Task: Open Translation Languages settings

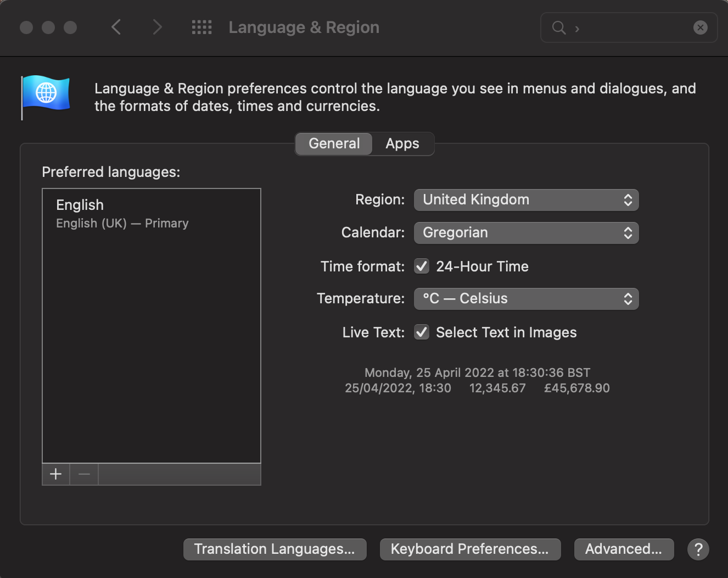Action: tap(275, 549)
